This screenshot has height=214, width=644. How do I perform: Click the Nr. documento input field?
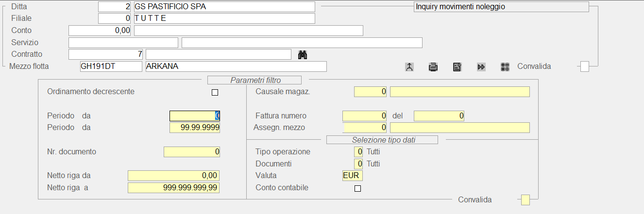coord(192,152)
